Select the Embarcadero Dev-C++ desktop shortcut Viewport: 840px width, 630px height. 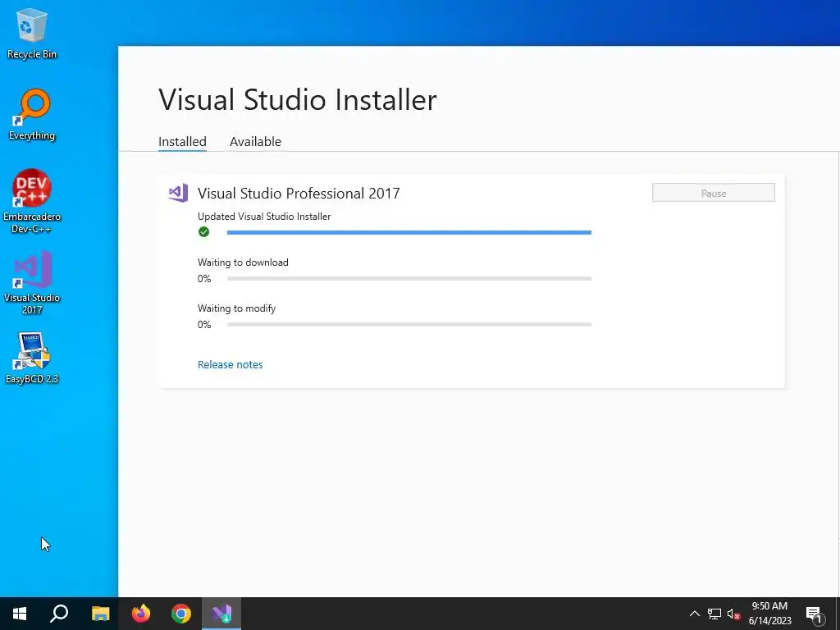pyautogui.click(x=32, y=202)
